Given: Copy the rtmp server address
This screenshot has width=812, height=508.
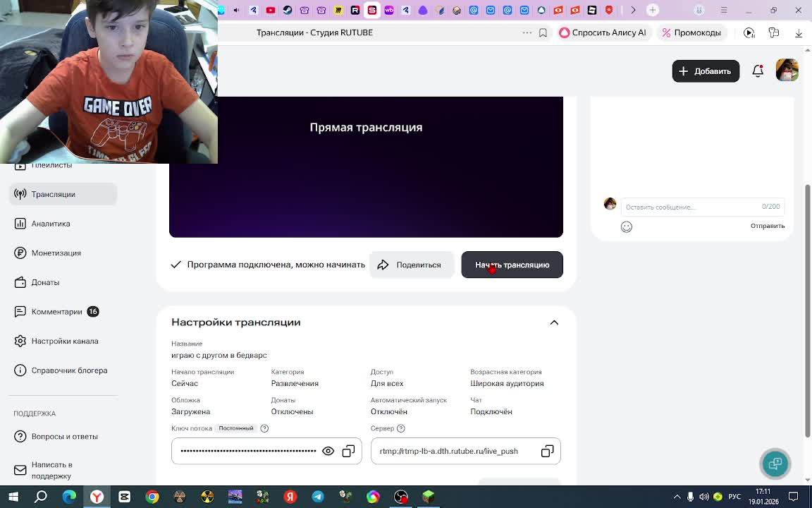Looking at the screenshot, I should pyautogui.click(x=548, y=451).
